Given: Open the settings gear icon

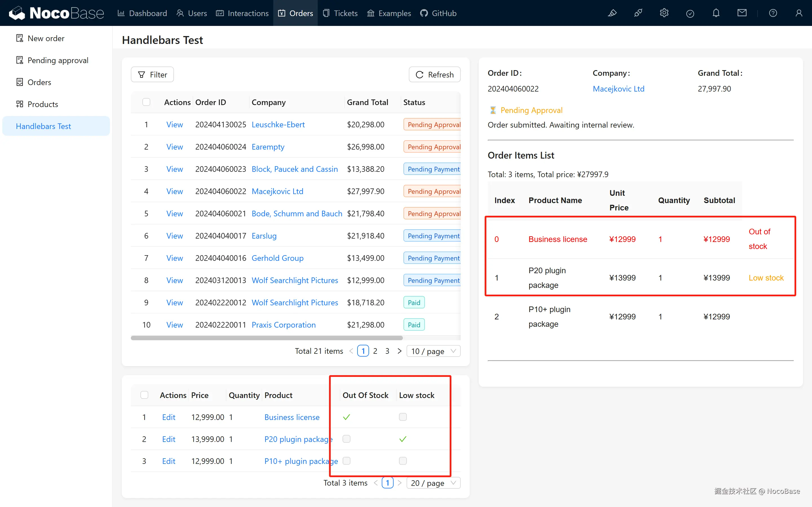Looking at the screenshot, I should [664, 13].
